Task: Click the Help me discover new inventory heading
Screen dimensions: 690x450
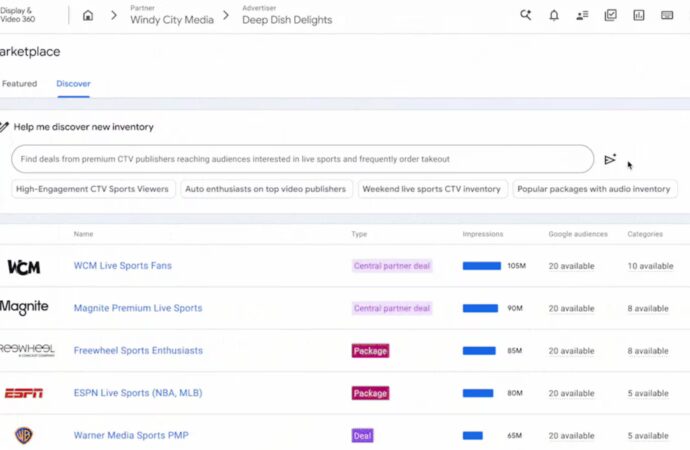Action: (84, 127)
